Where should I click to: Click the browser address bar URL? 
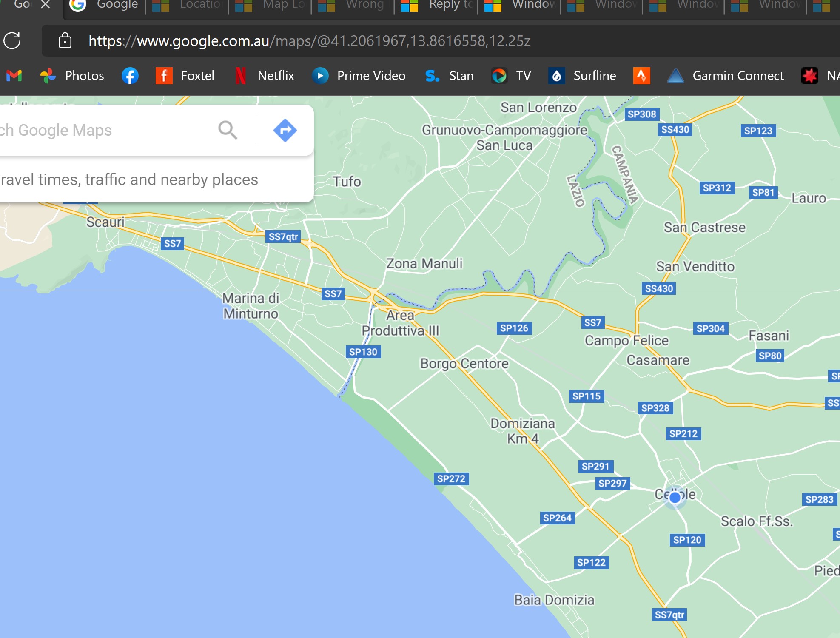point(309,41)
